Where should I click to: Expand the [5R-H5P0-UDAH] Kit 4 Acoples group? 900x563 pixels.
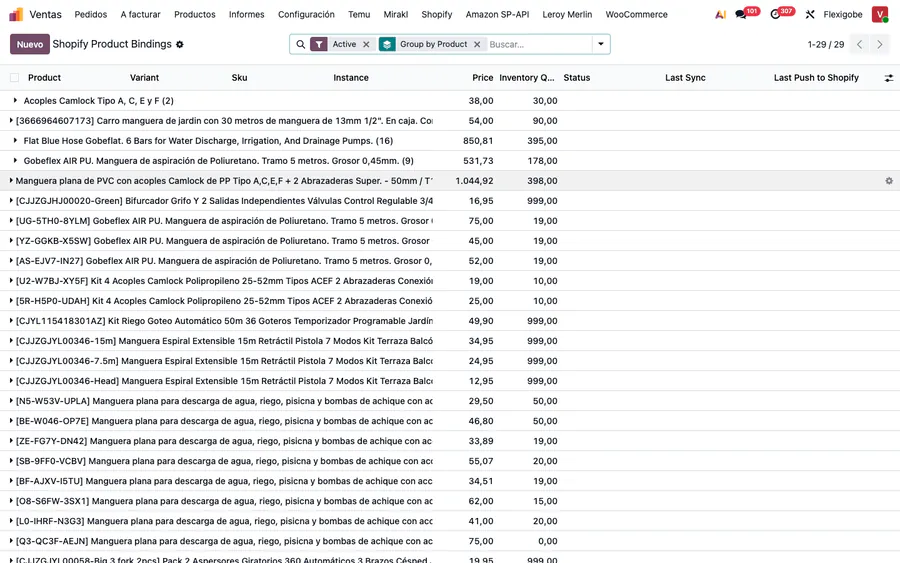[x=11, y=301]
